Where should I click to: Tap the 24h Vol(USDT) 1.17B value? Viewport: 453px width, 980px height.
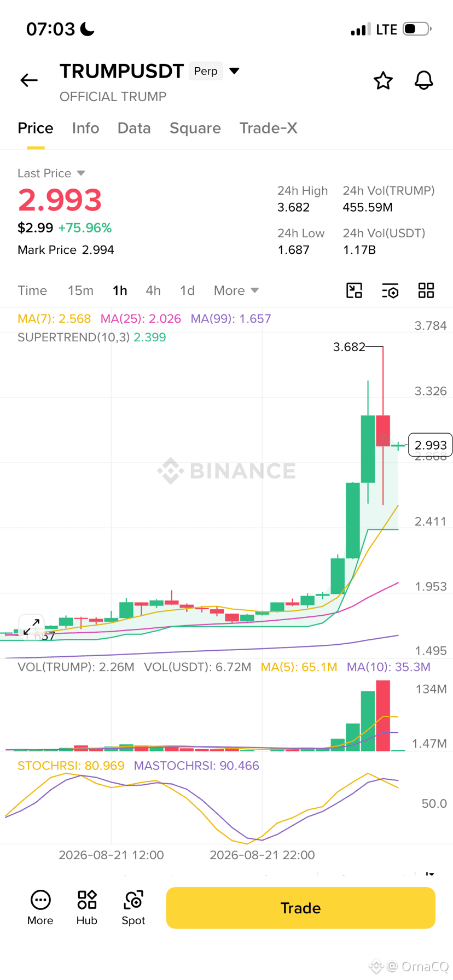359,250
